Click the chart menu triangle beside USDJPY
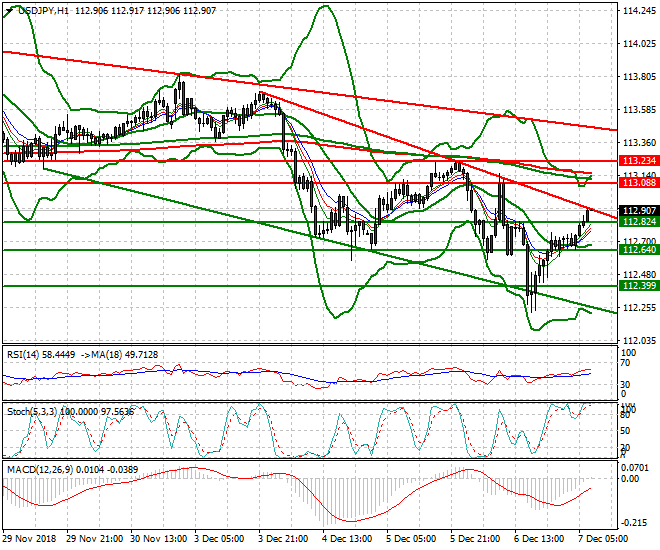The image size is (660, 550). pos(9,11)
